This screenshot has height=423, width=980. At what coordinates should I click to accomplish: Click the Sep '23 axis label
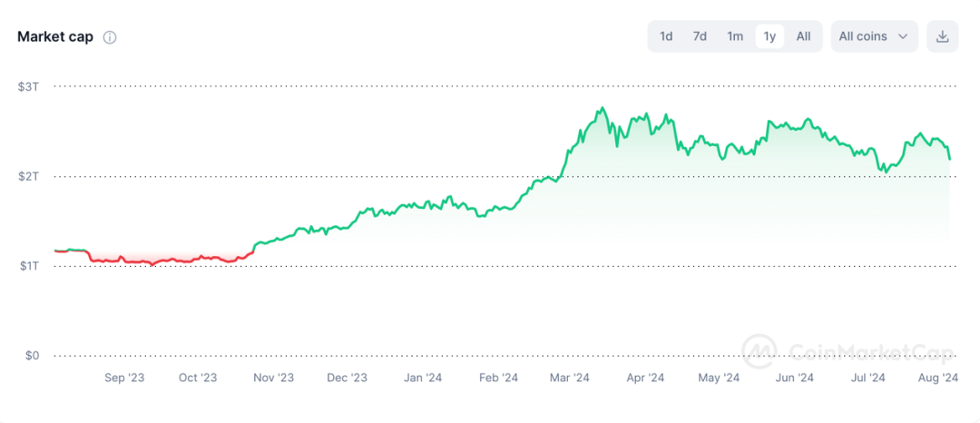point(124,378)
